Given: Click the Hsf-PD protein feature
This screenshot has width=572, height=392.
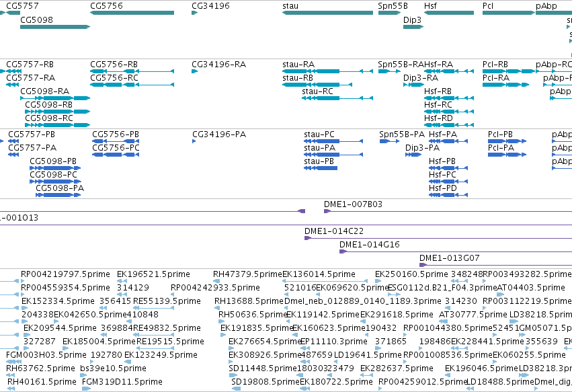Looking at the screenshot, I should point(448,195).
